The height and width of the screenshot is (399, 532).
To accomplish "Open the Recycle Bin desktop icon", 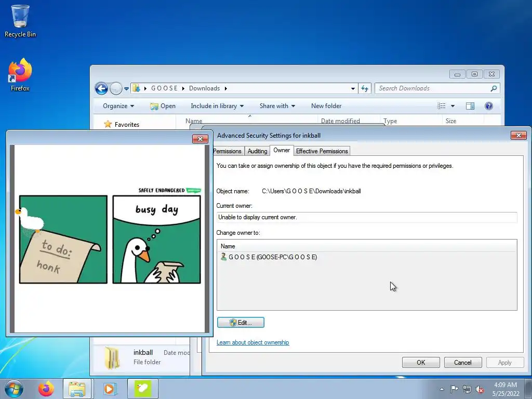I will (x=20, y=21).
